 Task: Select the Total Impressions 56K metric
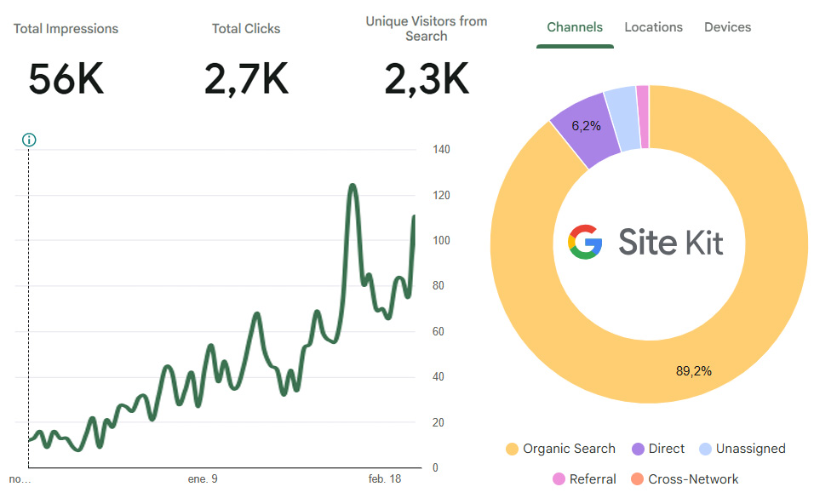click(66, 60)
